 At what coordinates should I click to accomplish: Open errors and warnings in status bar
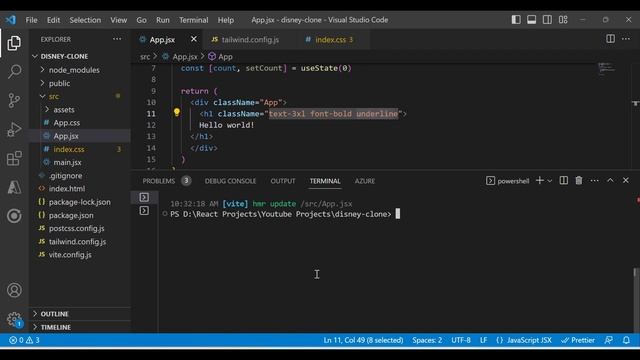24,340
